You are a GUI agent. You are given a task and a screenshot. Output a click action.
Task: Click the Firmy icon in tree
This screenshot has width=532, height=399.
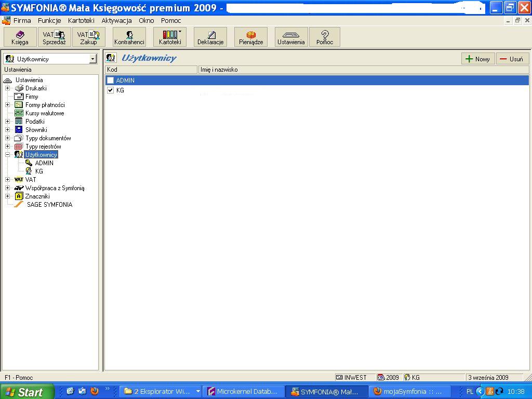coord(19,96)
